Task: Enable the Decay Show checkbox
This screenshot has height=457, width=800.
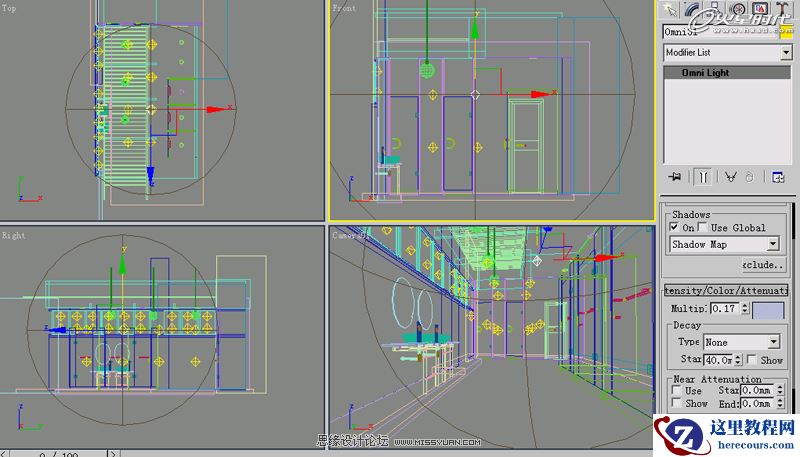Action: pos(752,360)
